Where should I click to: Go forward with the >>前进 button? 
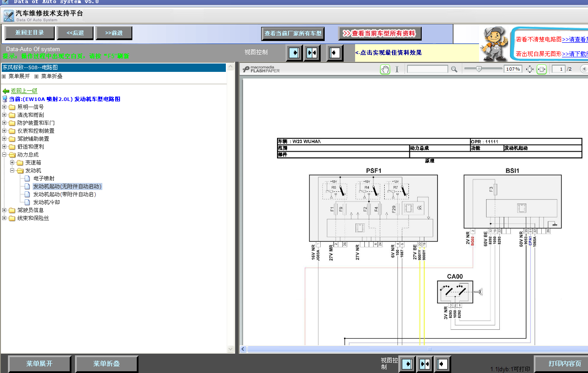click(x=114, y=33)
